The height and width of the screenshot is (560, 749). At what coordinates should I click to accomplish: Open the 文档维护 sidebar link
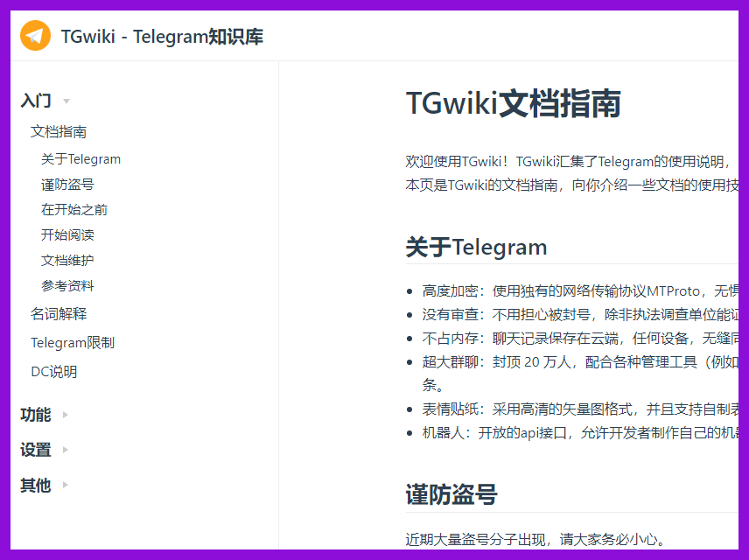click(67, 261)
